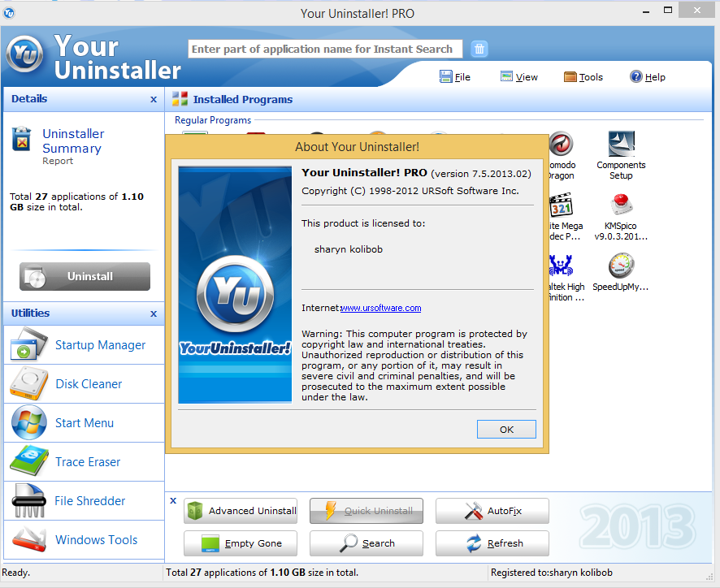
Task: Open the File menu
Action: coord(455,76)
